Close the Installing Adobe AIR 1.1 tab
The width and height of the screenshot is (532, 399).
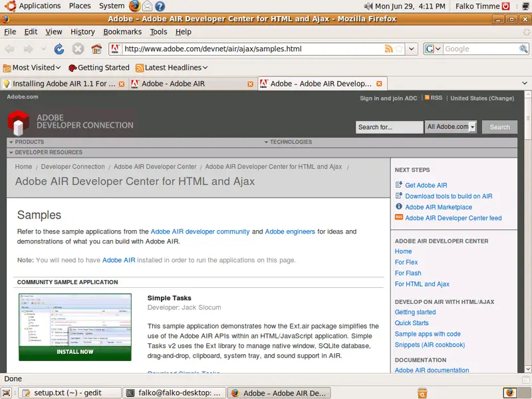(122, 84)
